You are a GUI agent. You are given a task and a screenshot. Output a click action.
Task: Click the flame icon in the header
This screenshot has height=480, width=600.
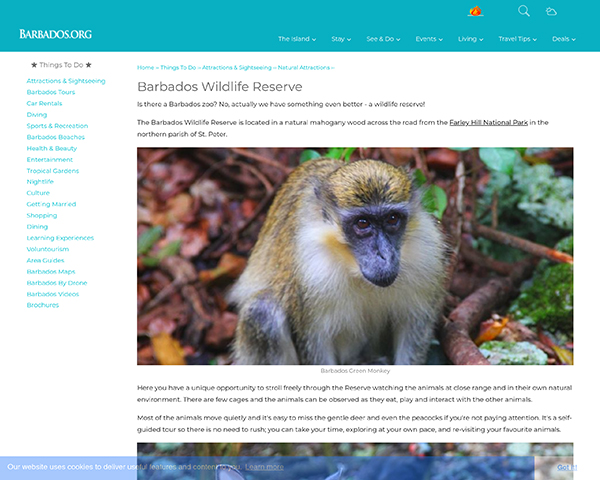point(475,11)
